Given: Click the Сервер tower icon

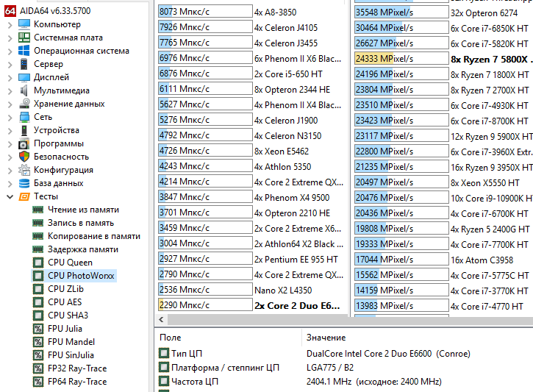Looking at the screenshot, I should tap(24, 64).
